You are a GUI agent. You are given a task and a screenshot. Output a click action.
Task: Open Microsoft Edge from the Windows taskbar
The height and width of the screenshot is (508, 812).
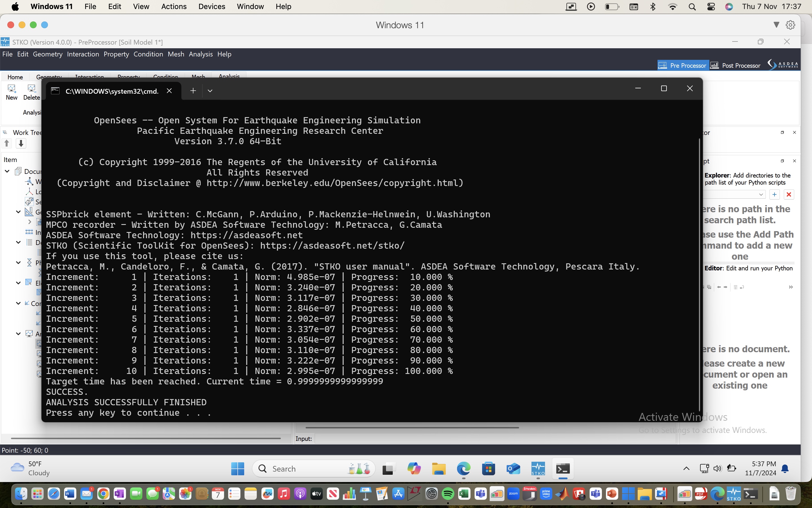click(464, 469)
